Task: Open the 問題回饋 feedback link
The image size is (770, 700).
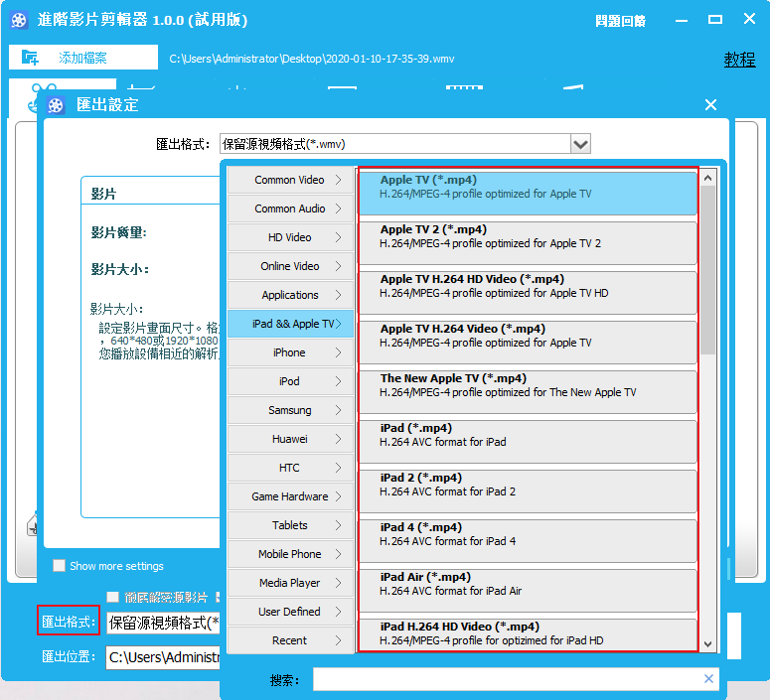Action: pos(620,21)
